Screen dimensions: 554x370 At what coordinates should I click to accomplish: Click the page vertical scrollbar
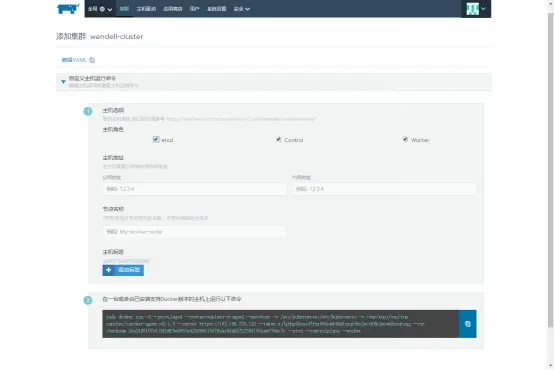pyautogui.click(x=550, y=170)
